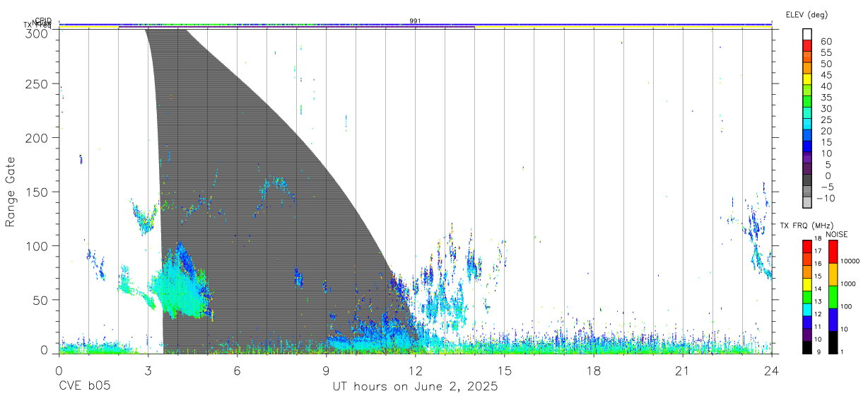The width and height of the screenshot is (868, 401).
Task: Click the 'NOISE' colorbar title
Action: [837, 234]
